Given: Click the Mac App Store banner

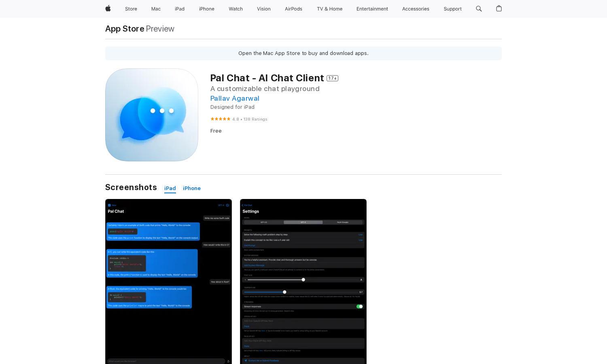Looking at the screenshot, I should [303, 53].
